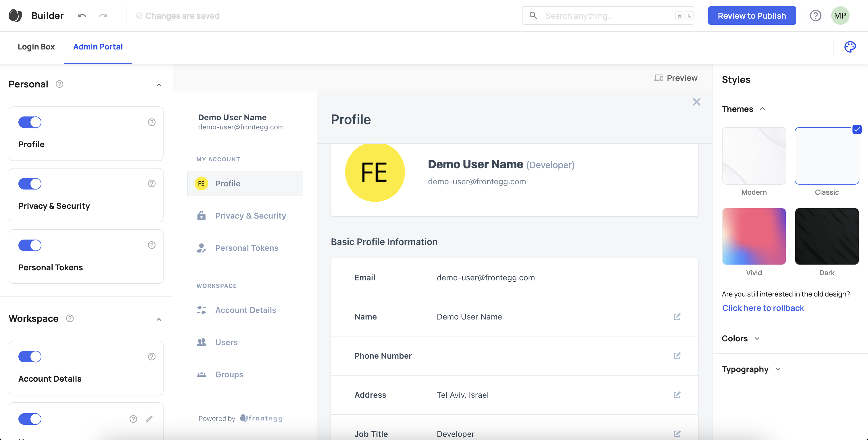
Task: Click the redo arrow icon
Action: 103,16
